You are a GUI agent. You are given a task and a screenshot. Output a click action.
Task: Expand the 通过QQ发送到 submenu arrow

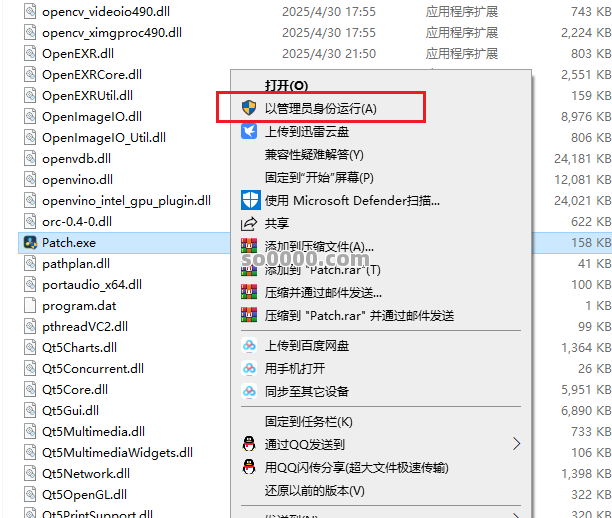[x=516, y=444]
